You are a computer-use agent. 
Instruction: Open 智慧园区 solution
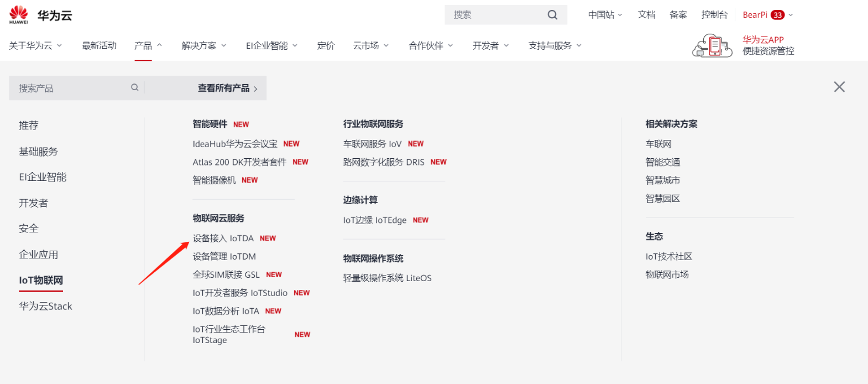pyautogui.click(x=663, y=199)
